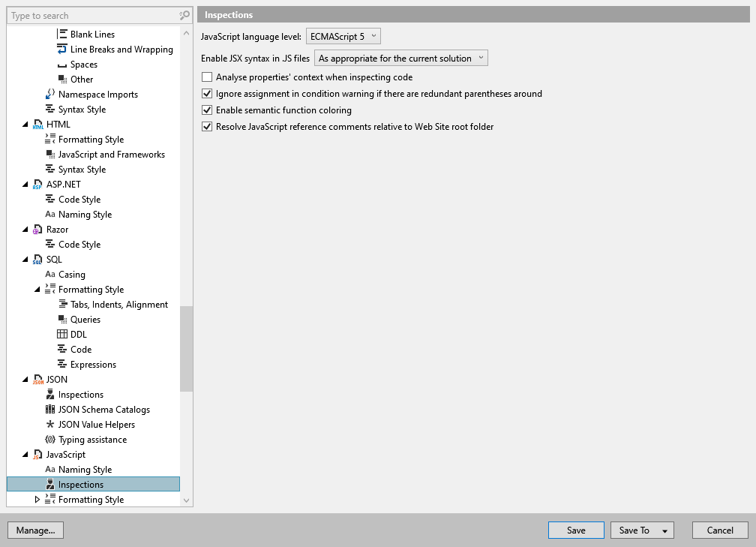Click the JavaScript and Frameworks icon
Viewport: 756px width, 547px height.
(50, 155)
